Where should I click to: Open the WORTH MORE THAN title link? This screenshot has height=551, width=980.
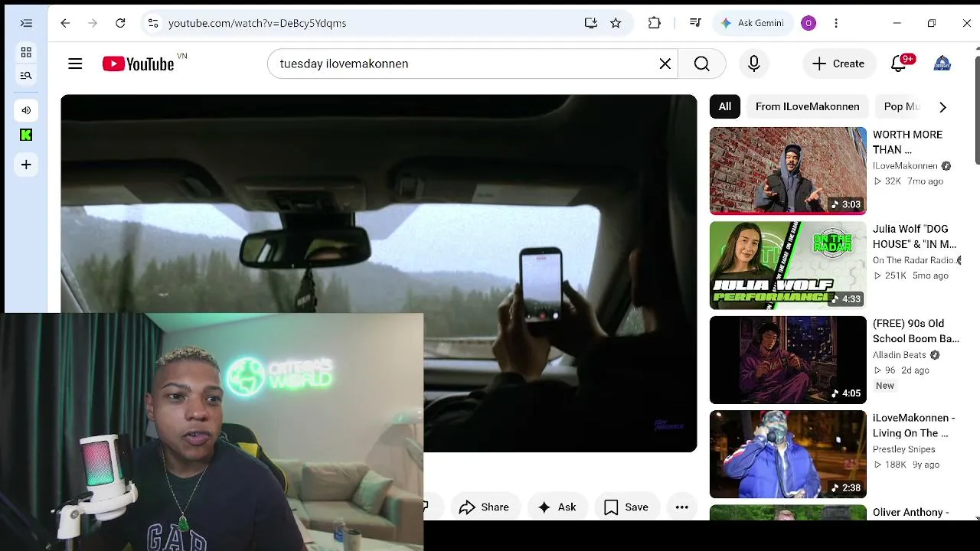pyautogui.click(x=907, y=142)
